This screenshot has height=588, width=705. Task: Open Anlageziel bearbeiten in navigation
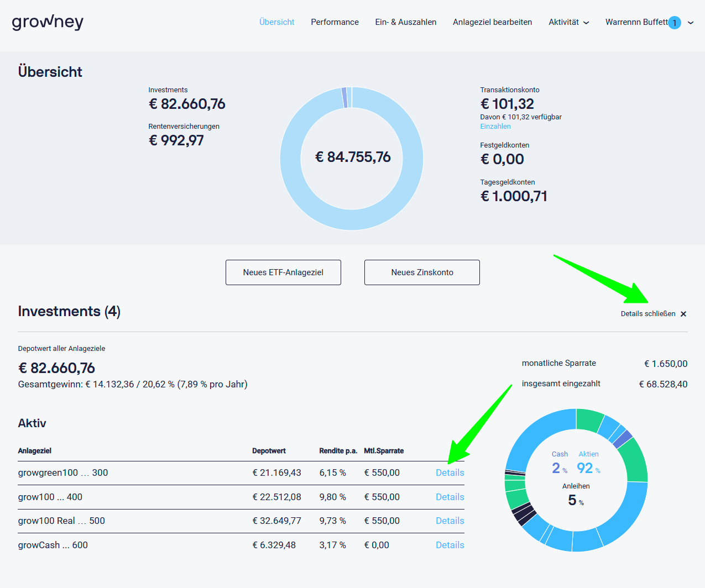(x=492, y=22)
